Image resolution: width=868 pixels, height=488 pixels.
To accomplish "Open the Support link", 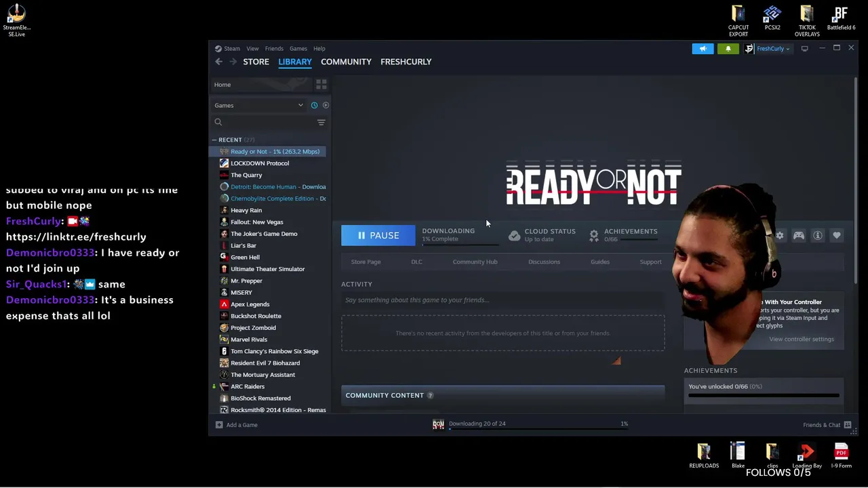I will [x=650, y=262].
